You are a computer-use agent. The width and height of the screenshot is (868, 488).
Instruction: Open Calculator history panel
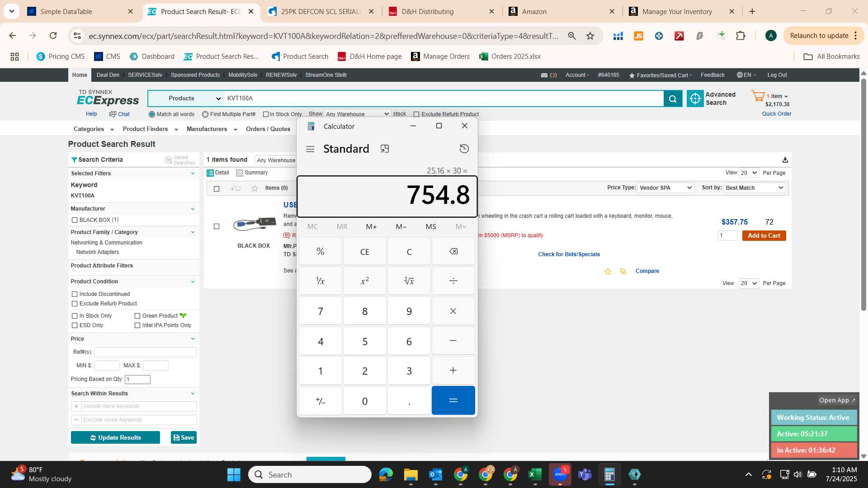tap(464, 149)
